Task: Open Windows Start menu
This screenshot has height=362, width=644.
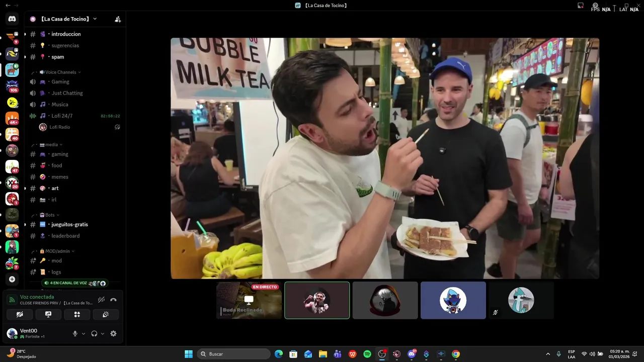Action: point(189,354)
